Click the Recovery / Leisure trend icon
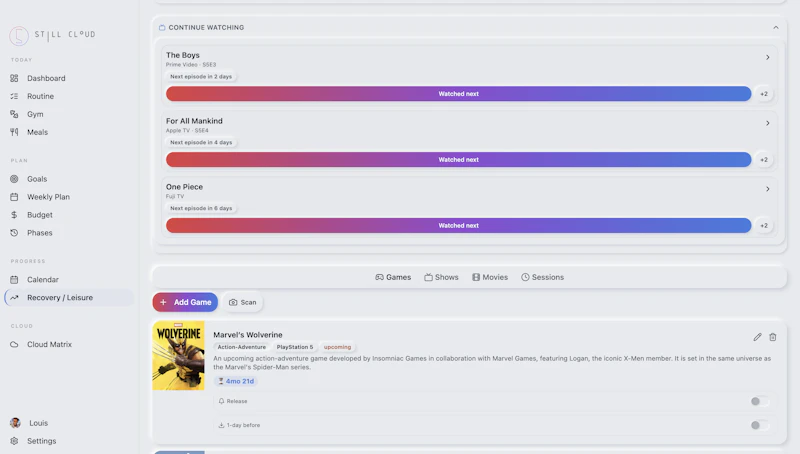The image size is (800, 454). (x=14, y=297)
